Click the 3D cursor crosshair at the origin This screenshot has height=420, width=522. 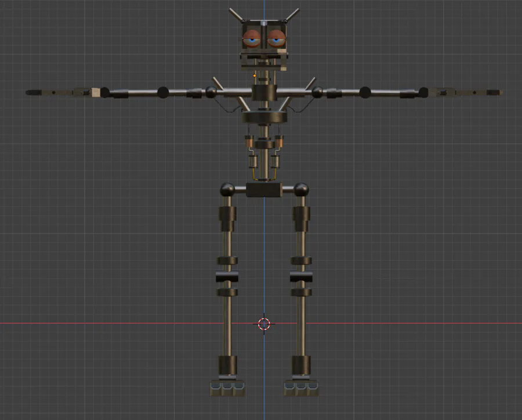pos(264,323)
